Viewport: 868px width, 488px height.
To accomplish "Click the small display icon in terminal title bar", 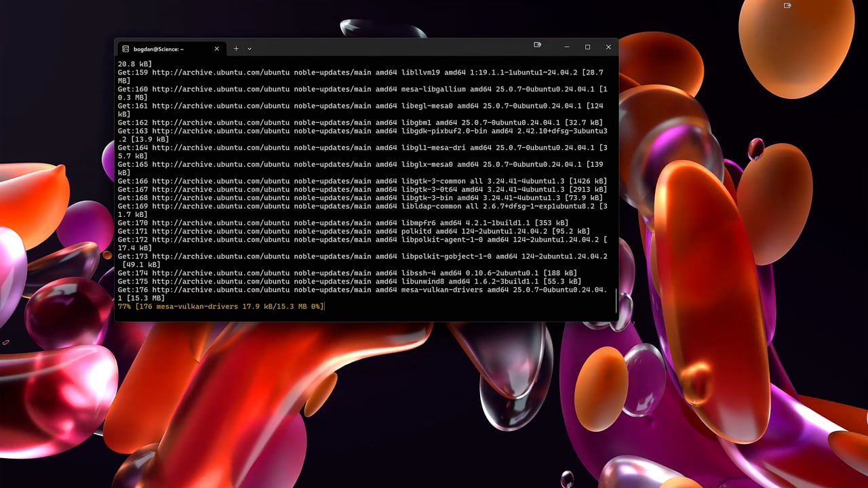I will click(537, 45).
